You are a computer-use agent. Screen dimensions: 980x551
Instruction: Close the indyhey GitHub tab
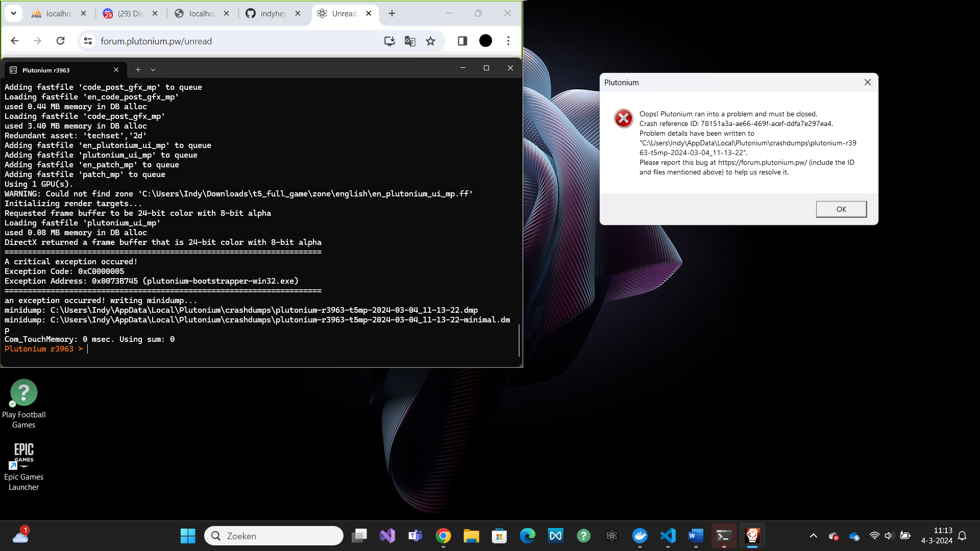298,14
